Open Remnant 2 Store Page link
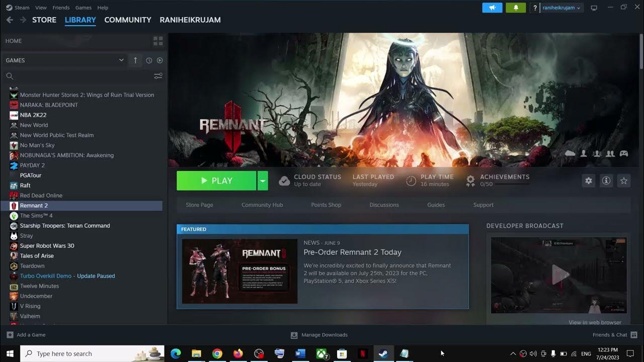This screenshot has width=644, height=362. (x=200, y=205)
